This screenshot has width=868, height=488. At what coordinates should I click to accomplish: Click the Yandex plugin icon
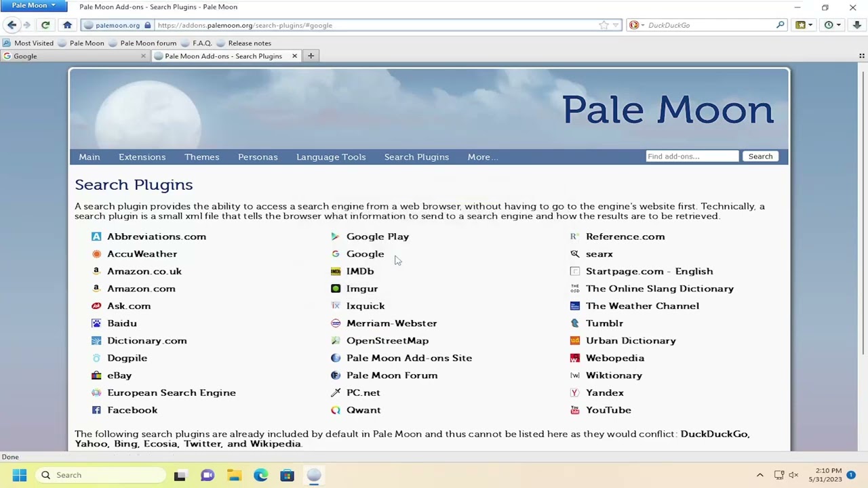pyautogui.click(x=575, y=392)
